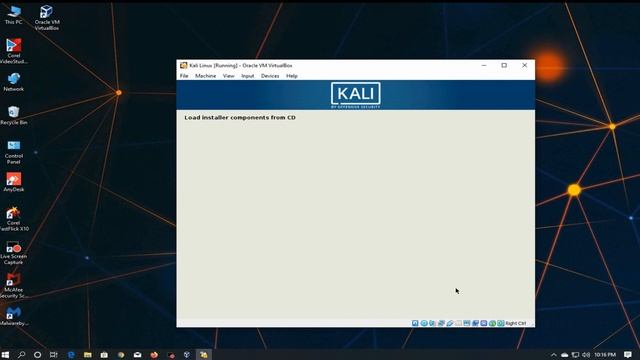Open the volume control in tray
This screenshot has height=360, width=640.
coord(586,355)
